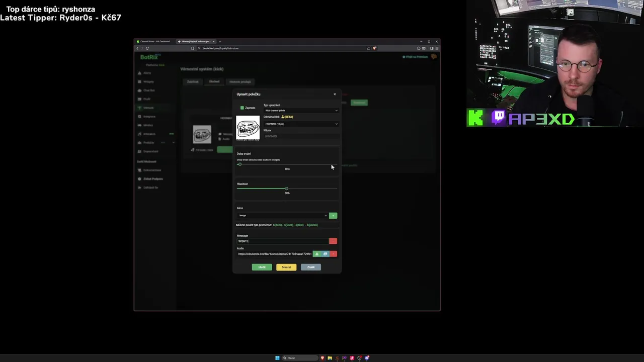Screen dimensions: 644x362
Task: Insert the $(user) variable
Action: pos(289,225)
